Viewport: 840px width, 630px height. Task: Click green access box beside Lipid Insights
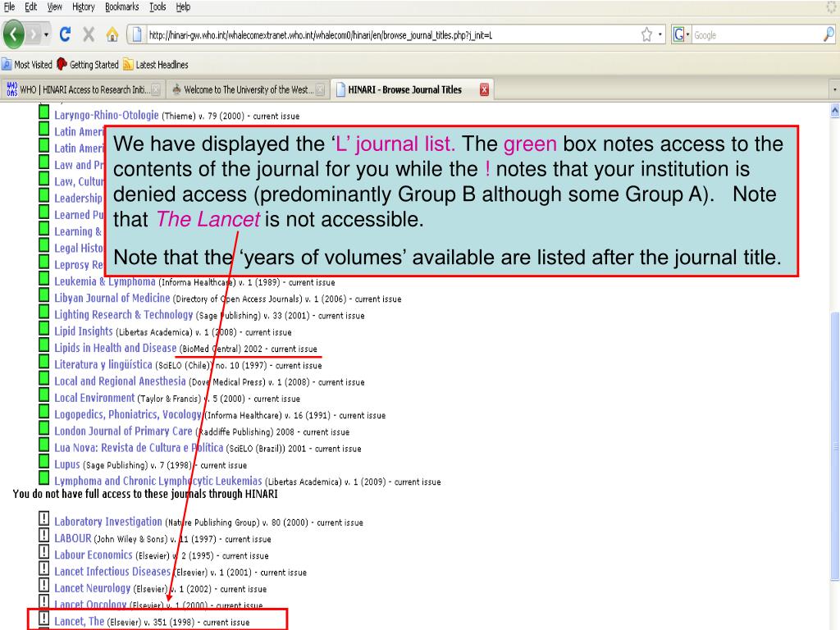tap(44, 328)
